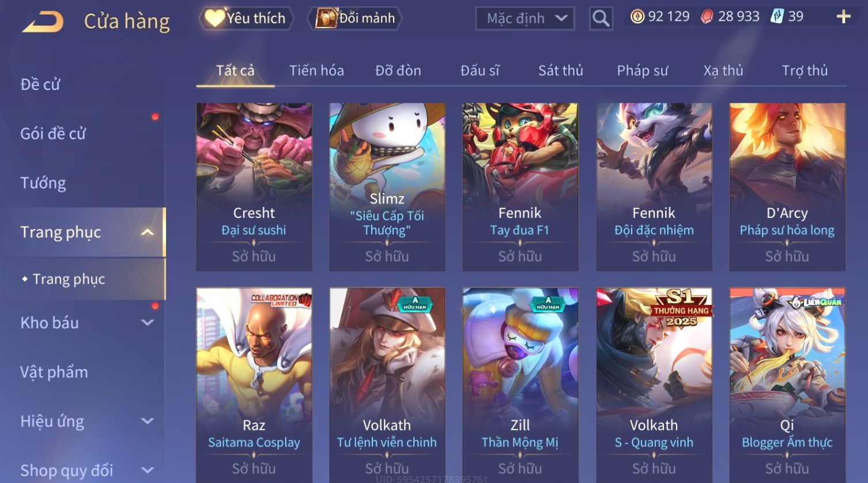868x483 pixels.
Task: Open Tướng in the sidebar
Action: pyautogui.click(x=43, y=183)
